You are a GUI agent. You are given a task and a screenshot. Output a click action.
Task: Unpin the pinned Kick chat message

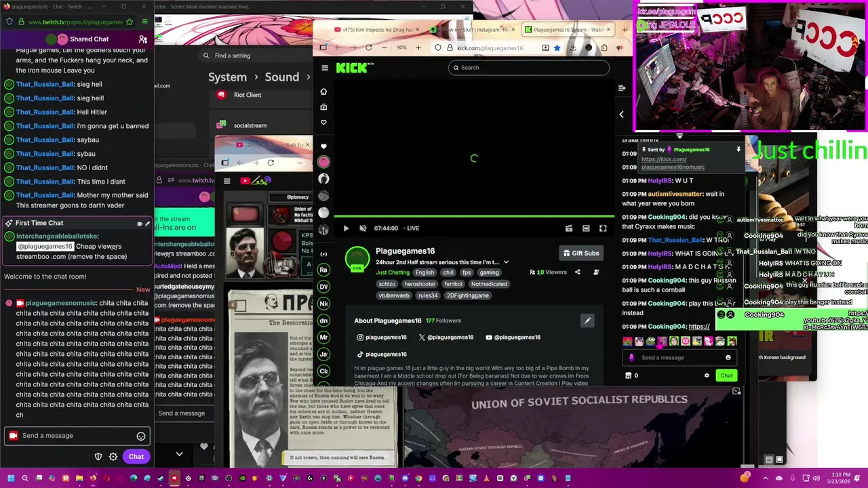coord(738,149)
